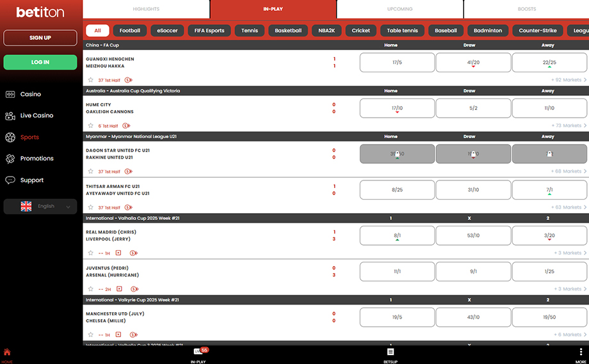This screenshot has height=364, width=589.
Task: Click cash-out icon for Juventus (Pedri) match
Action: pyautogui.click(x=134, y=289)
